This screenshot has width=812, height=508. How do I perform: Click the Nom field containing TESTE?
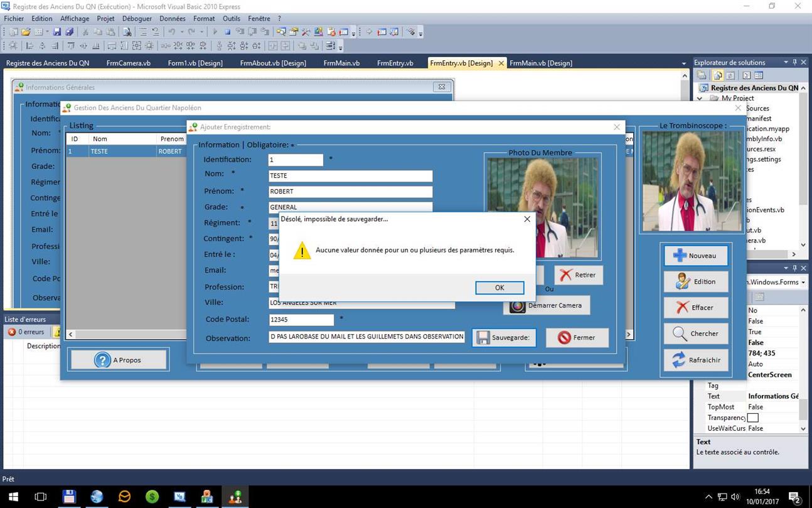[x=350, y=176]
